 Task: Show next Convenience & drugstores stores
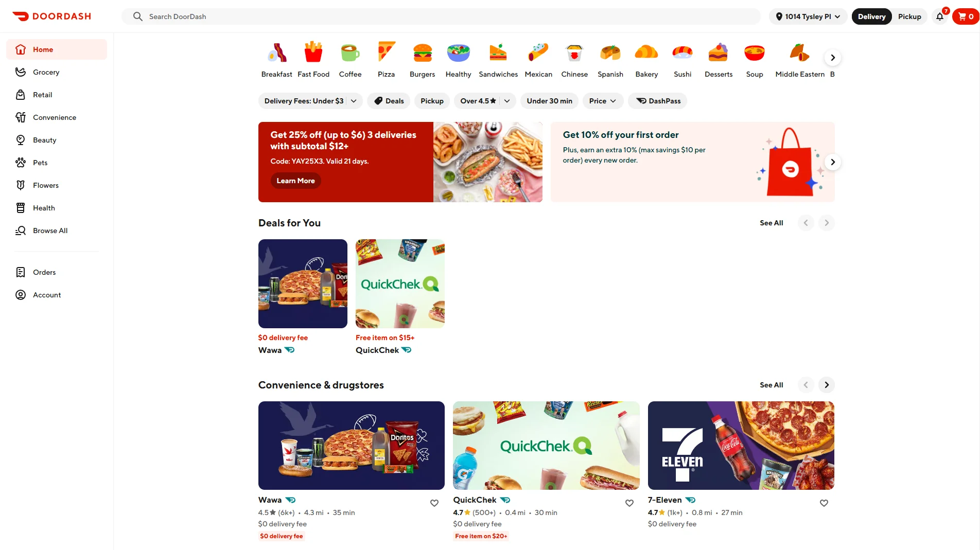(827, 385)
